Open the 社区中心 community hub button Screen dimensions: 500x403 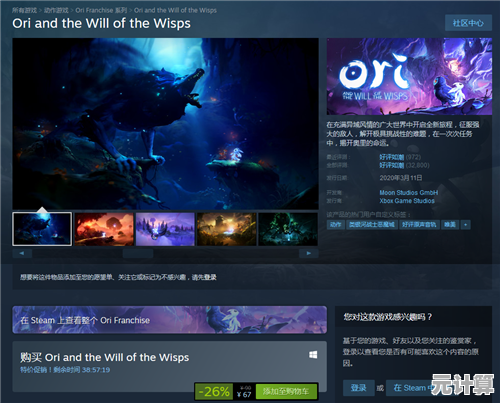pyautogui.click(x=468, y=23)
